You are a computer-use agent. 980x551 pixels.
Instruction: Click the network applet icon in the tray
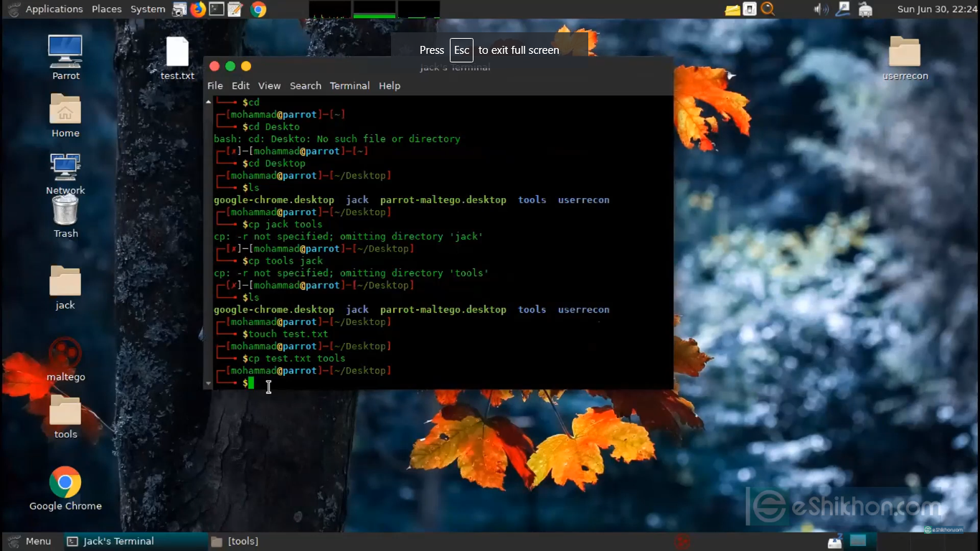(x=843, y=9)
